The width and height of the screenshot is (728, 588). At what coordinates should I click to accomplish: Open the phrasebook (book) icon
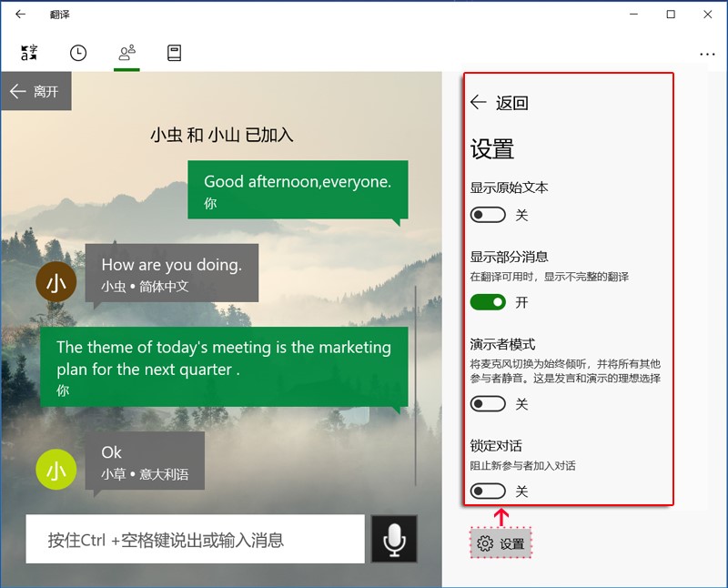click(173, 53)
